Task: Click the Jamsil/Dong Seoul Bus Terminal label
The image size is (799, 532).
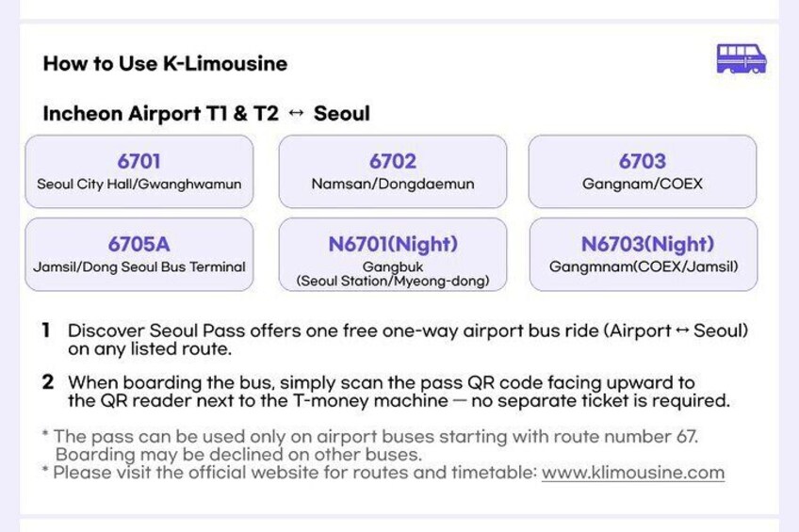Action: 139,267
